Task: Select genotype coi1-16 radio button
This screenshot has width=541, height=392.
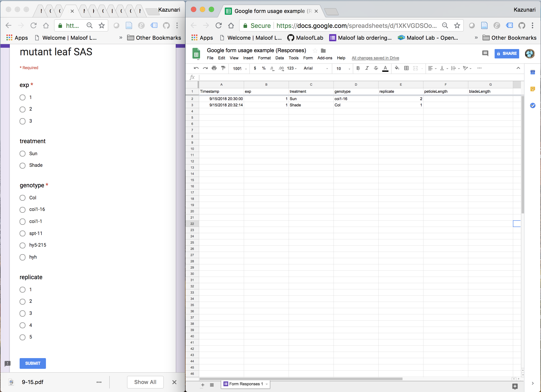Action: coord(23,209)
